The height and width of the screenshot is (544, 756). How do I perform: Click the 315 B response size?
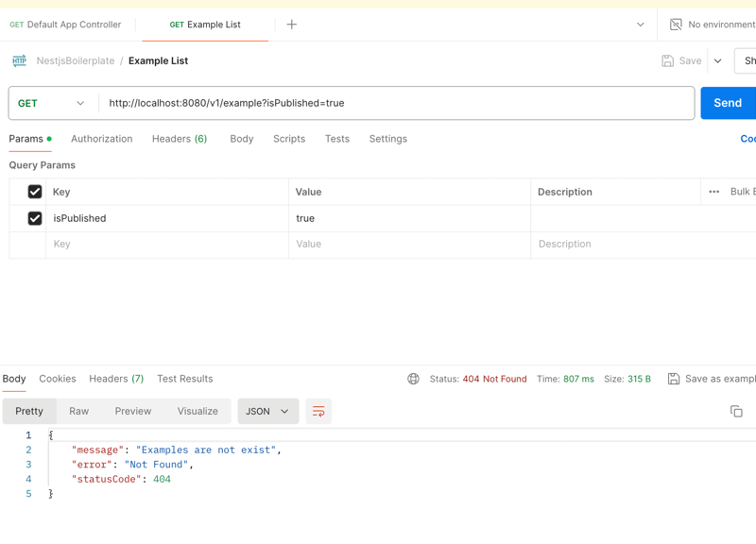[x=639, y=379]
